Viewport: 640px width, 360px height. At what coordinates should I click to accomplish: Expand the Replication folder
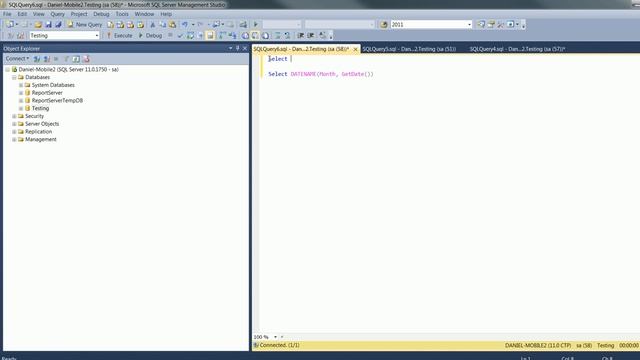click(x=14, y=131)
